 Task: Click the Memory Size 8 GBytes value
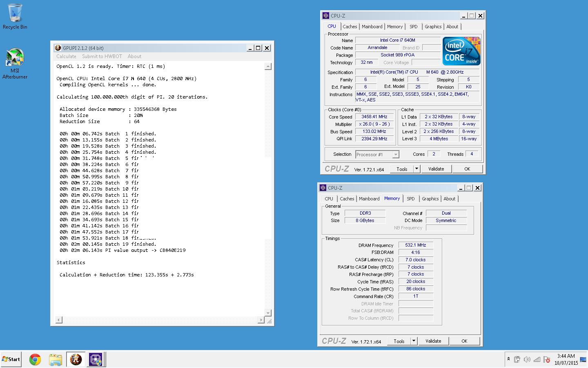pyautogui.click(x=365, y=220)
